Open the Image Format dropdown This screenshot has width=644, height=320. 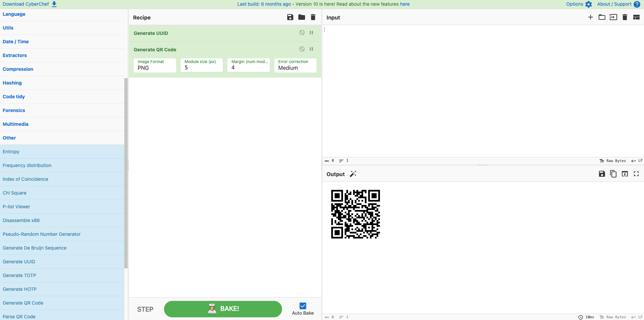coord(155,65)
